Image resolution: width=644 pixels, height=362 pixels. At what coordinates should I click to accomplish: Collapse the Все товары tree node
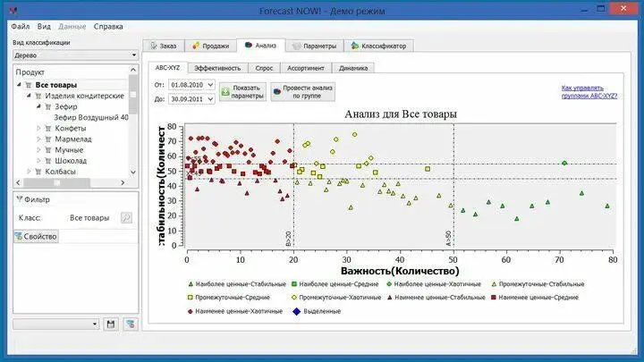click(19, 85)
